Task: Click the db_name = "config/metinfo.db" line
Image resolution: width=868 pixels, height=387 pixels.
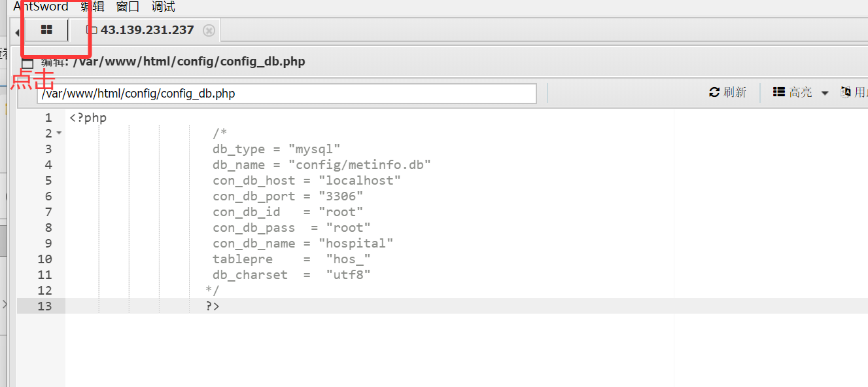Action: click(x=322, y=164)
